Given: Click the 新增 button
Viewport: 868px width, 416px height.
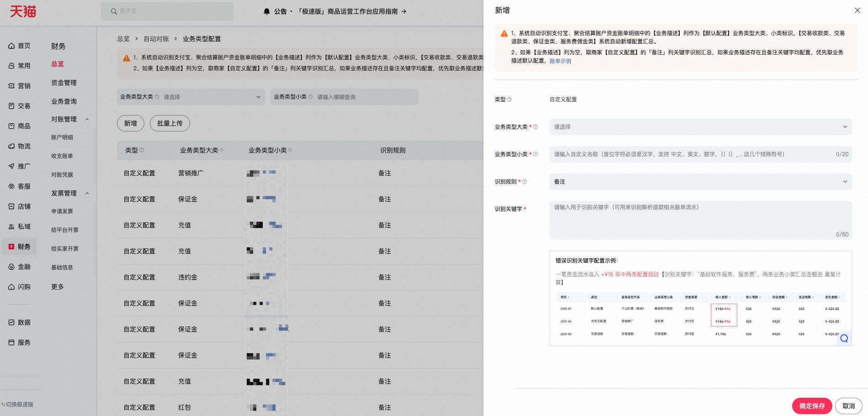Looking at the screenshot, I should (131, 123).
